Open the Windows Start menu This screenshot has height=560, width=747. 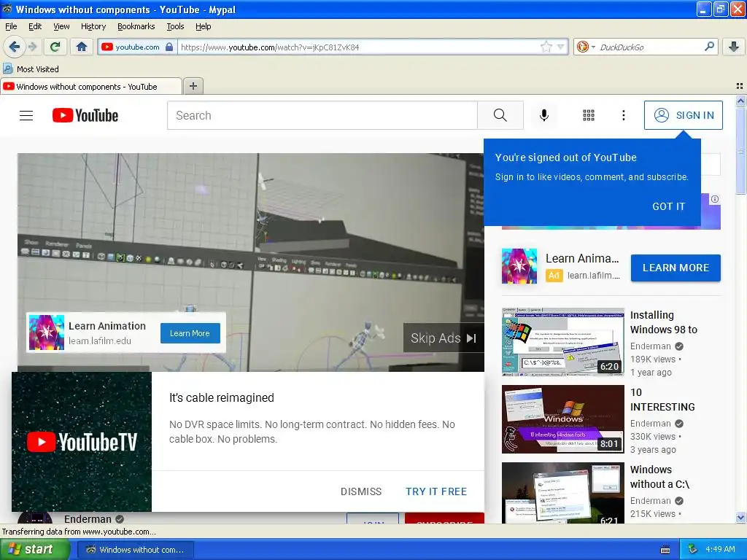35,549
